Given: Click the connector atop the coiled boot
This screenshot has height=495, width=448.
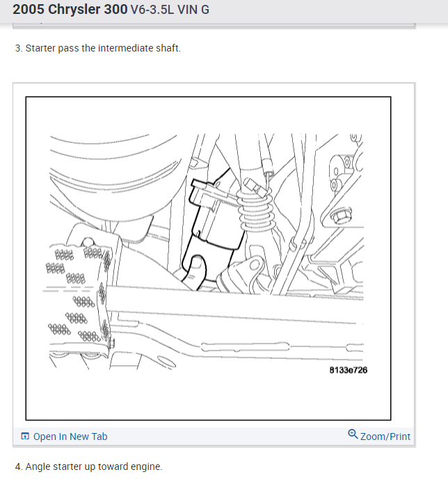Looking at the screenshot, I should pyautogui.click(x=253, y=187).
